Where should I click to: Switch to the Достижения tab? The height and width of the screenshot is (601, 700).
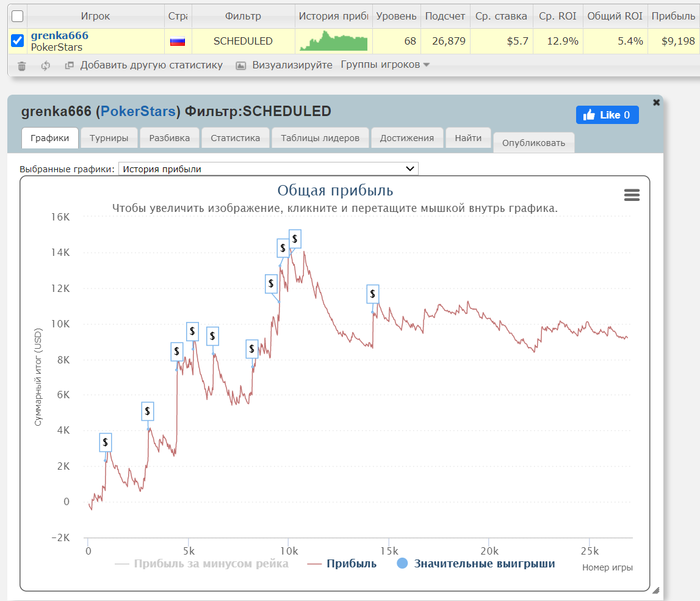[x=407, y=138]
